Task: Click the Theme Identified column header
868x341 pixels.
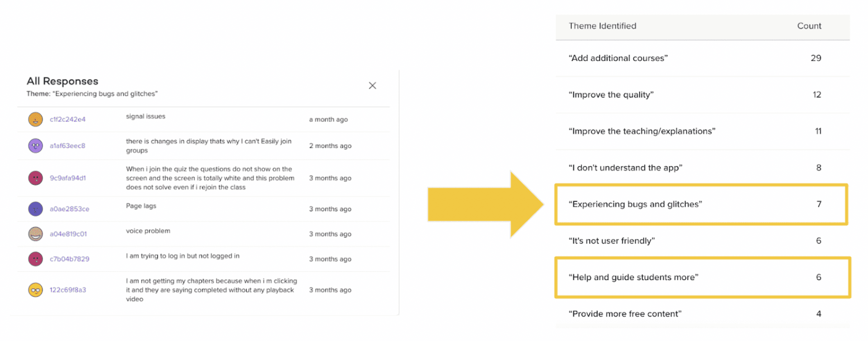Action: [602, 26]
